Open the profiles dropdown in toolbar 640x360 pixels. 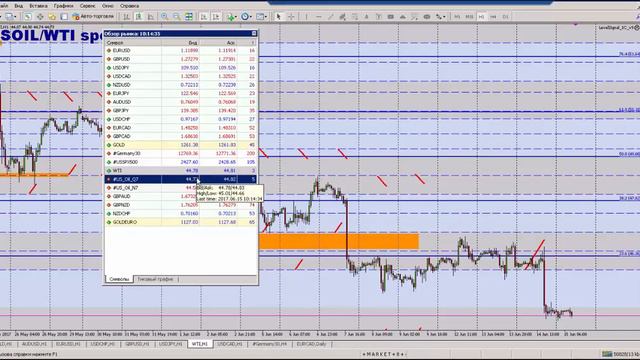(11, 16)
